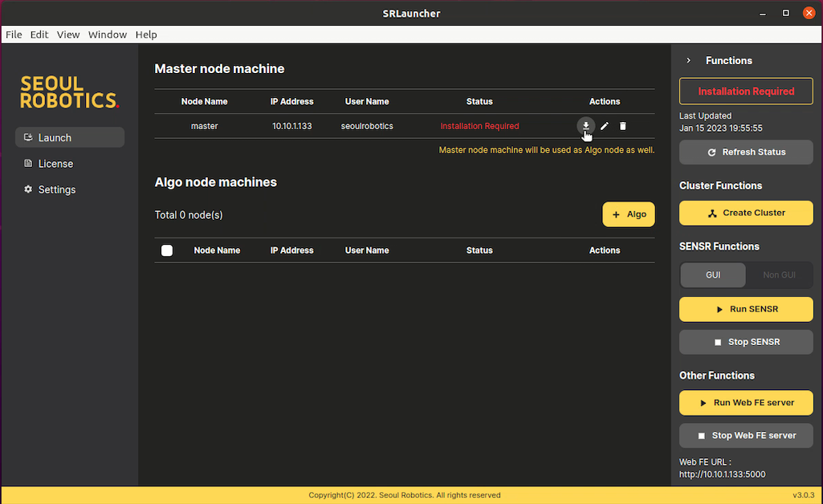Collapse the Functions panel with its chevron
This screenshot has width=823, height=504.
click(688, 59)
